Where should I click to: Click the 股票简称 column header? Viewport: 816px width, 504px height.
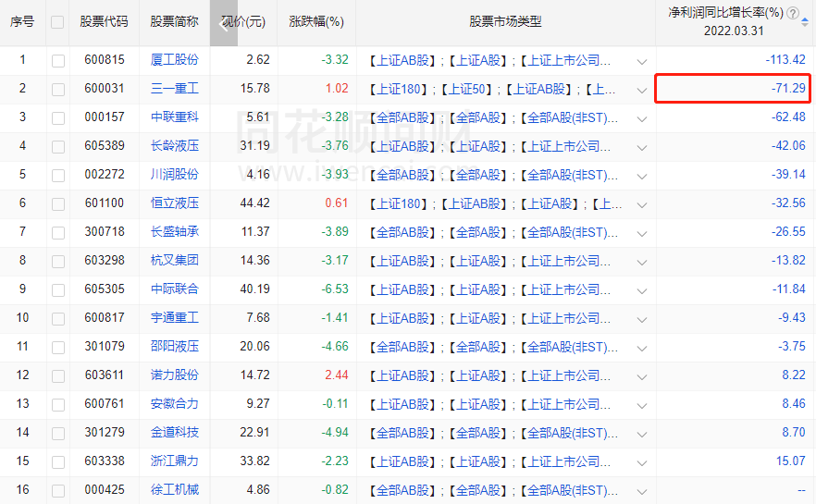coord(174,22)
